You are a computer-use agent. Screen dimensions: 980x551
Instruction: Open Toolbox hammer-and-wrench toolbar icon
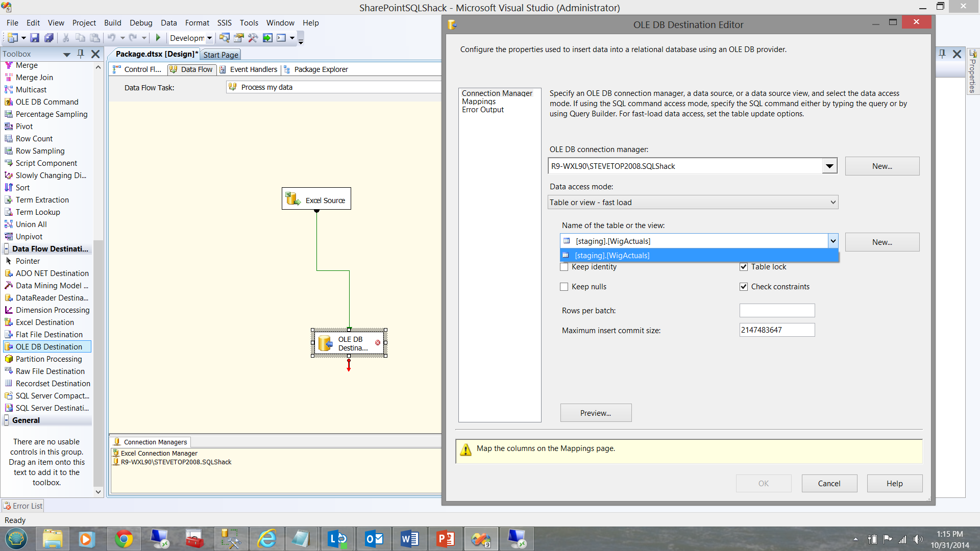point(253,38)
